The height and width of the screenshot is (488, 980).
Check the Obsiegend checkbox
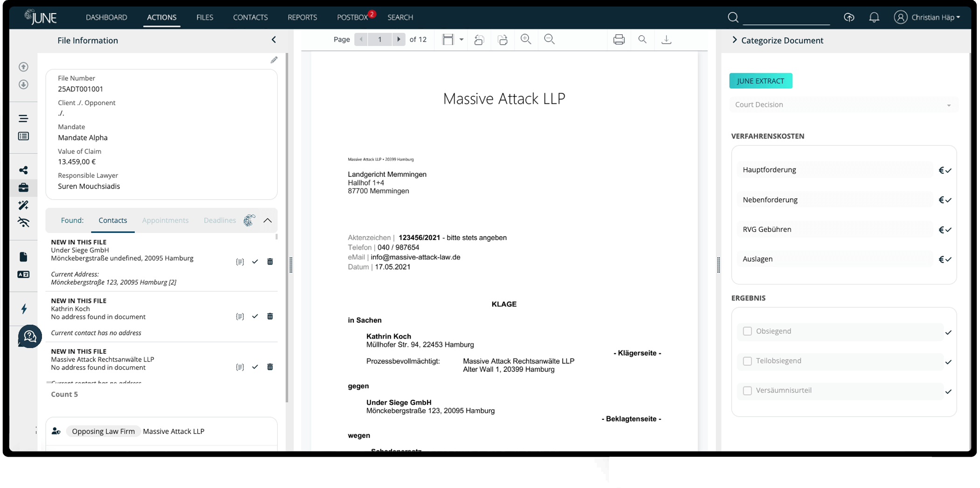pyautogui.click(x=747, y=331)
